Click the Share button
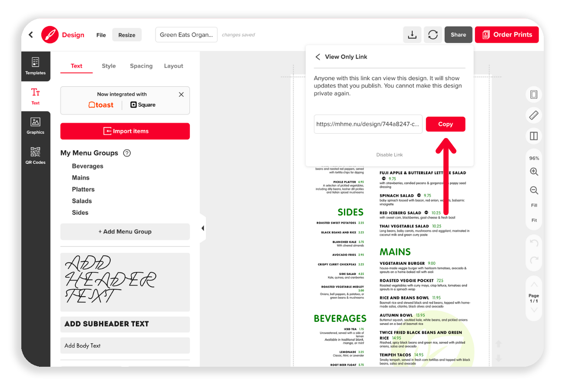Viewport: 566px width, 392px height. (458, 35)
